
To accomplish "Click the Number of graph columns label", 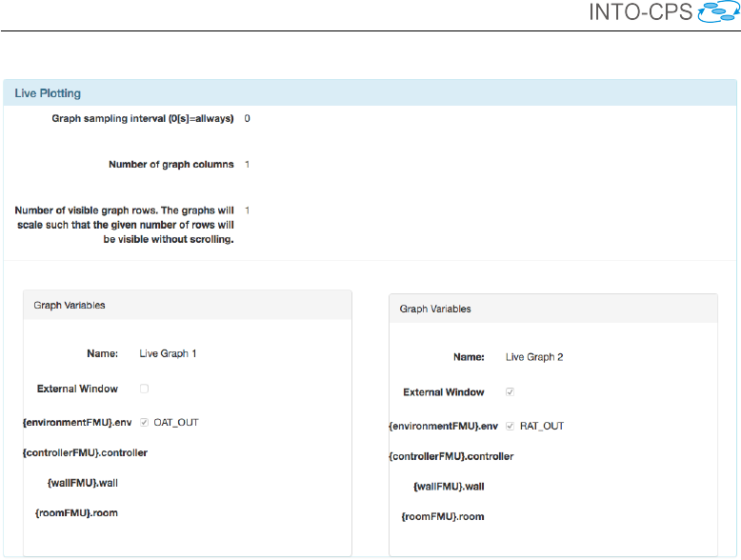I will (x=171, y=165).
